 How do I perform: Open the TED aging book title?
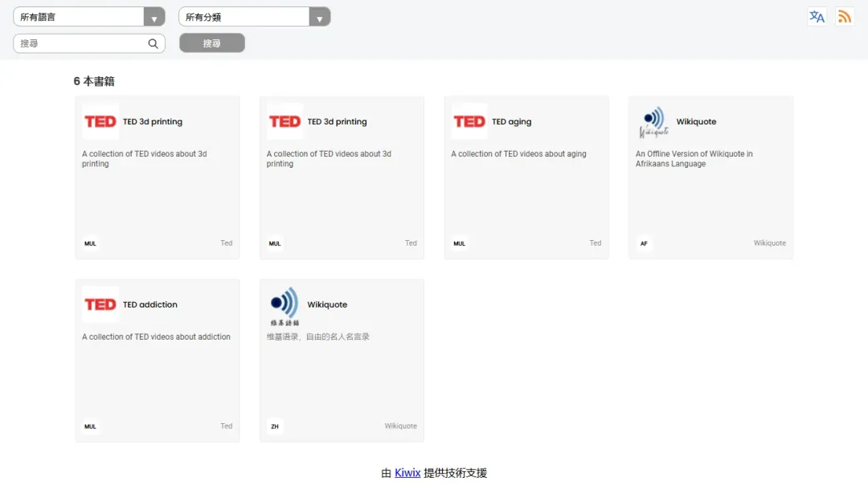(511, 122)
